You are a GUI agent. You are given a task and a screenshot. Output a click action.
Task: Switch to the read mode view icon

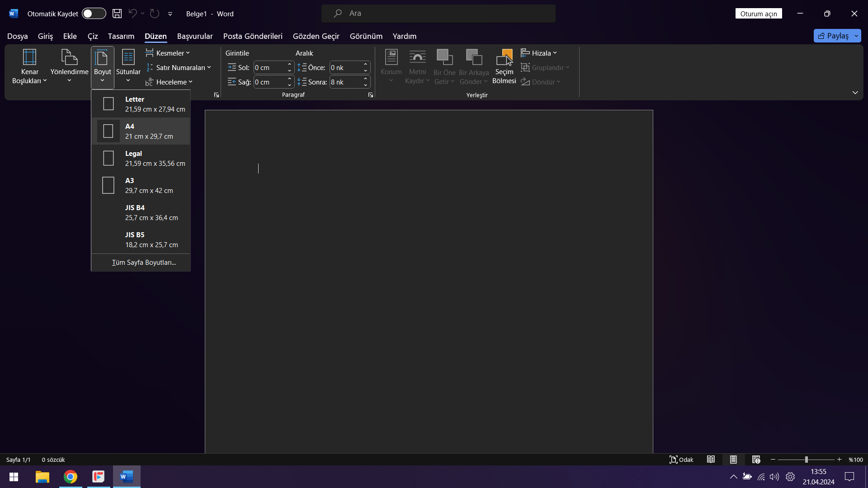[711, 460]
